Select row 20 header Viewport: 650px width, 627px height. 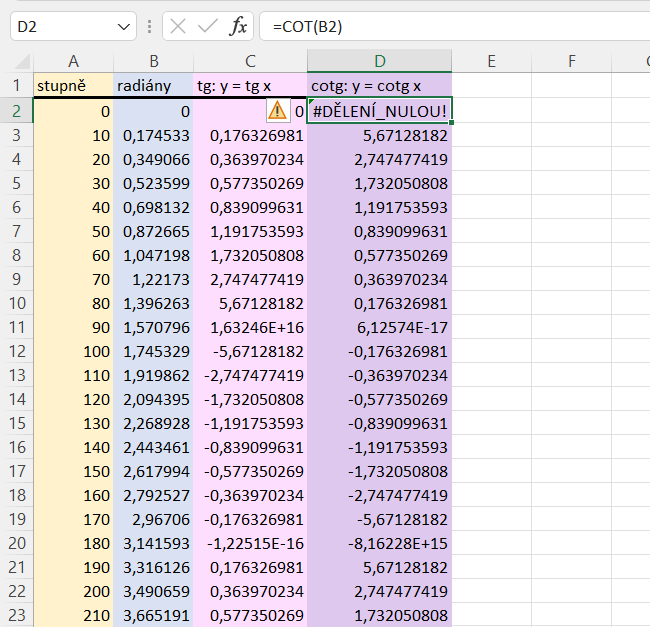(x=16, y=544)
